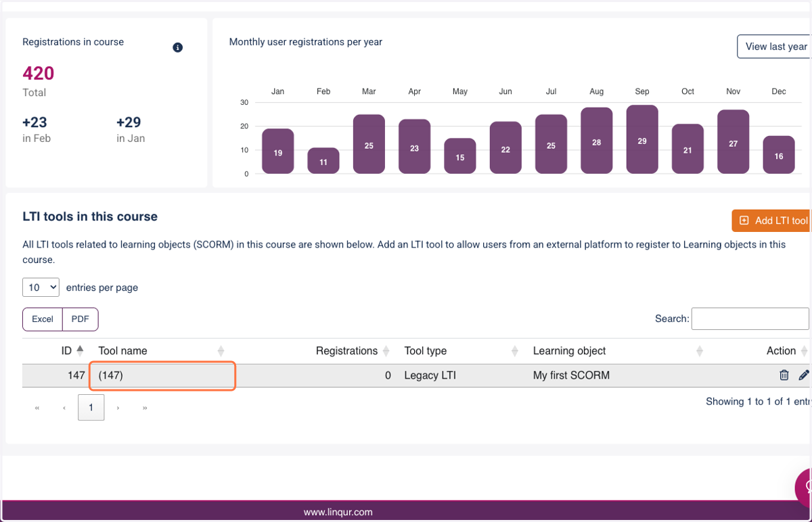This screenshot has height=522, width=812.
Task: Select page 1 in pagination
Action: tap(91, 408)
